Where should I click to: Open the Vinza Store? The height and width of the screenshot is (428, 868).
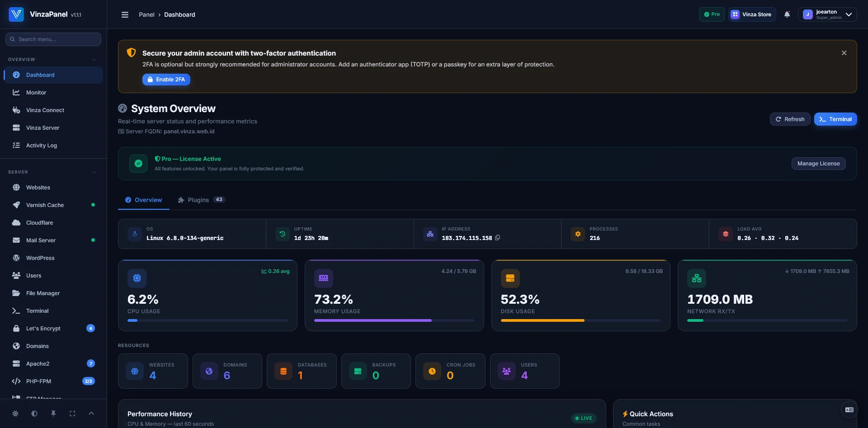click(x=752, y=14)
